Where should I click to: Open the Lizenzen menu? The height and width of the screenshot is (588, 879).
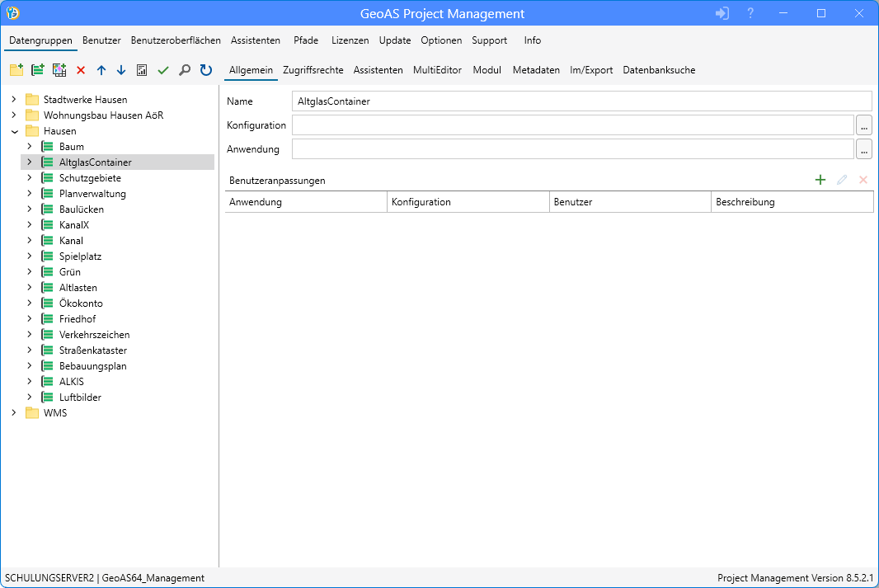[x=350, y=40]
